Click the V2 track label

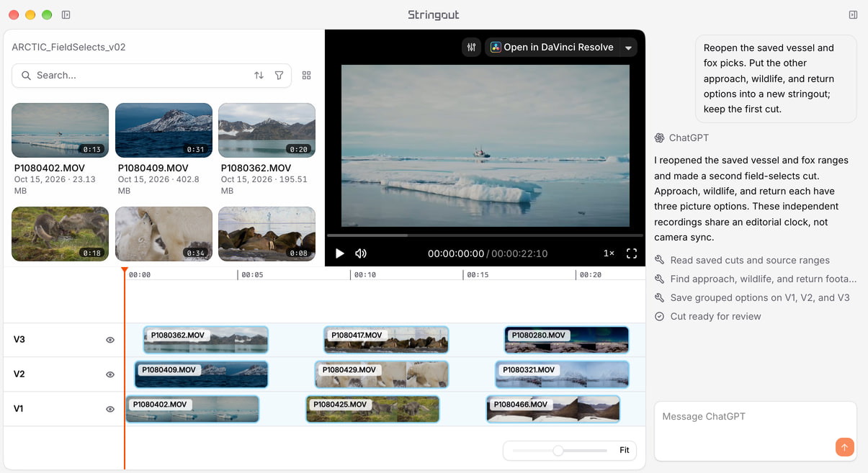click(19, 374)
